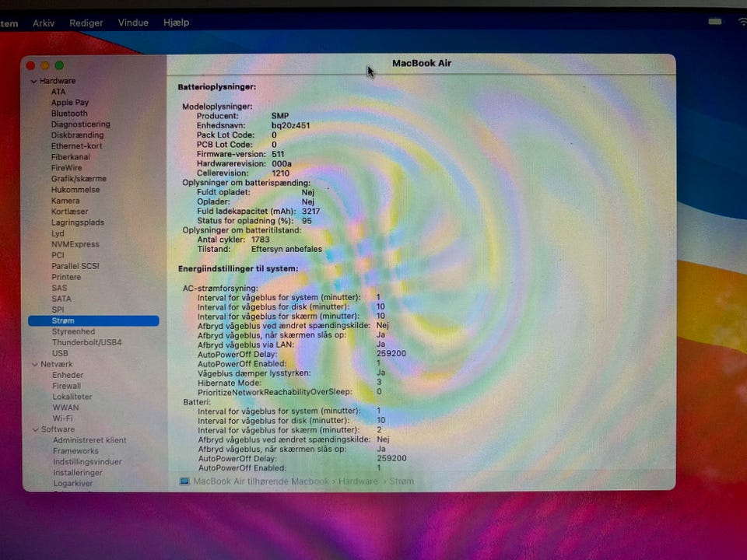Screen dimensions: 747x560
Task: Select SPI in the sidebar
Action: (58, 310)
